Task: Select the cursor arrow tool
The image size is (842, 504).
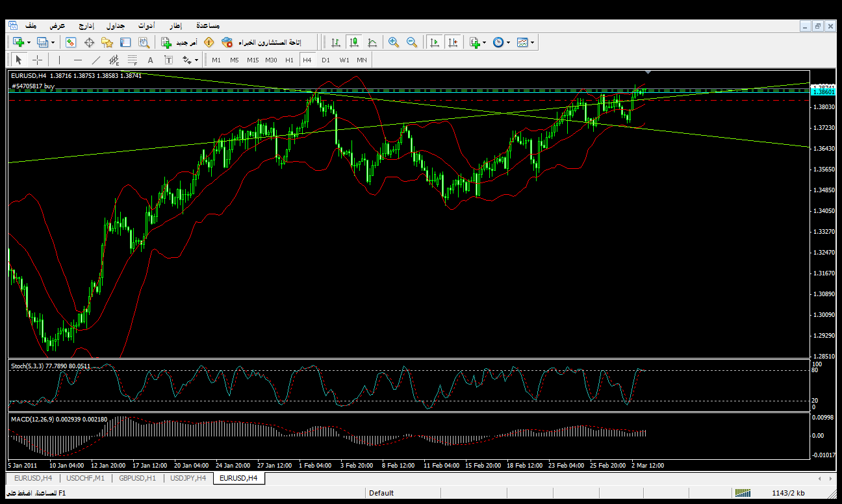Action: point(19,60)
